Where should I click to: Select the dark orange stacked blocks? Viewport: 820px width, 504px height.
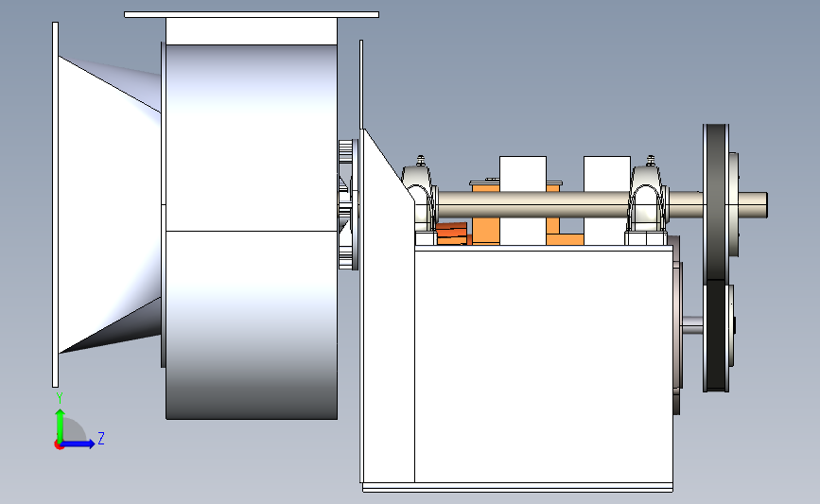(452, 234)
